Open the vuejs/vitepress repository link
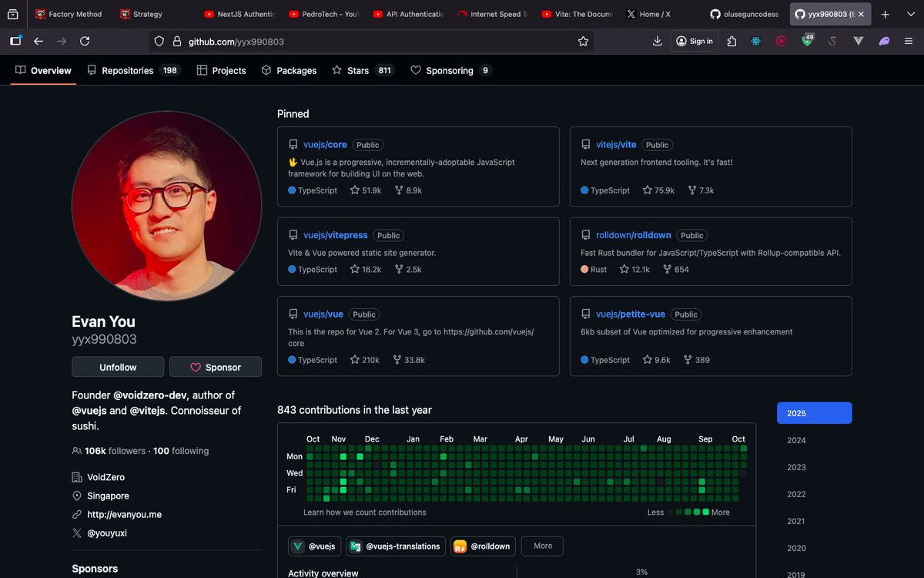Image resolution: width=924 pixels, height=578 pixels. (x=336, y=235)
